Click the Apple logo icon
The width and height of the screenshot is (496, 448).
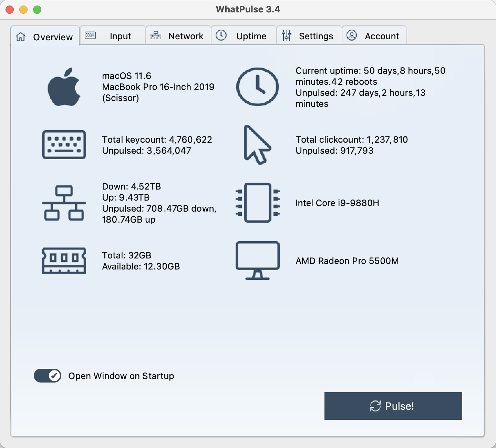[x=64, y=87]
